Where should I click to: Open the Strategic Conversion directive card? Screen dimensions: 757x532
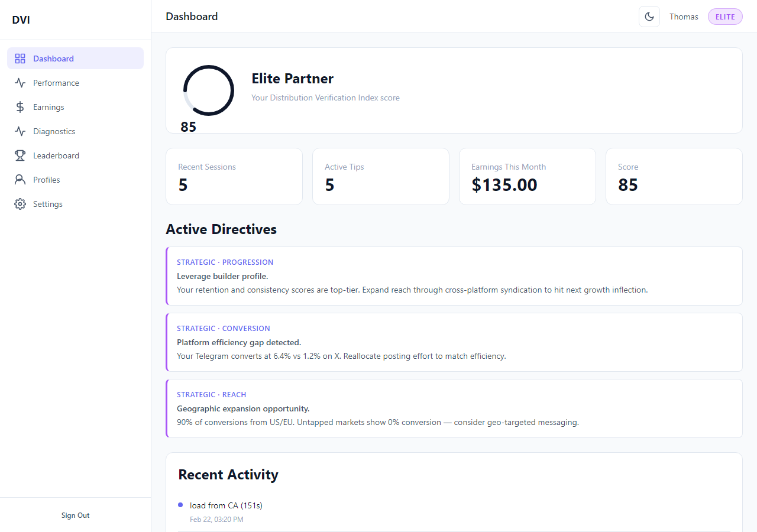(454, 342)
